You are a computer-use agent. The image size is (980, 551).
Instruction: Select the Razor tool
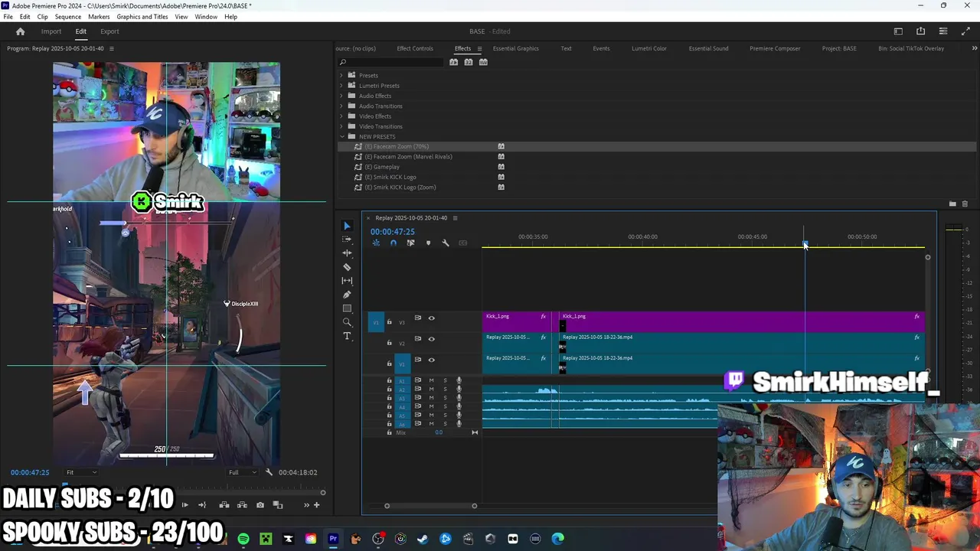[x=347, y=267]
